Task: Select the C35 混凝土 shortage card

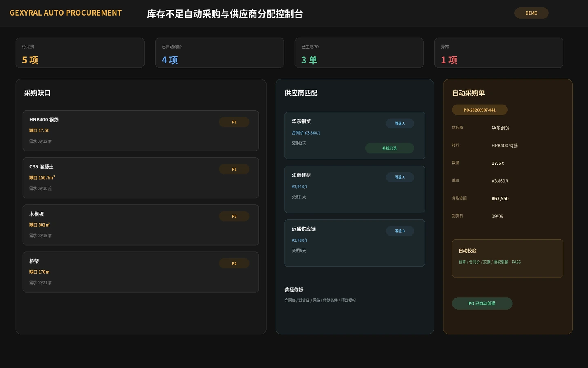Action: click(x=141, y=178)
